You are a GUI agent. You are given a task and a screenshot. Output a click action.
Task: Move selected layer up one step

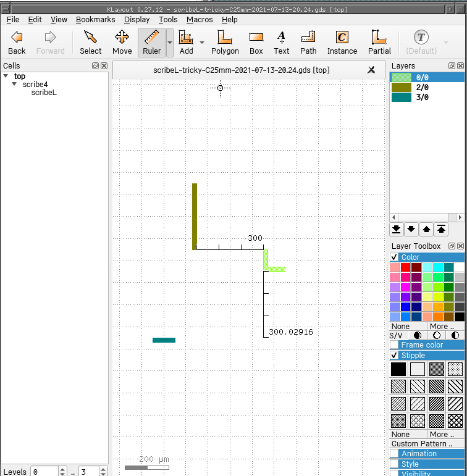pyautogui.click(x=426, y=229)
